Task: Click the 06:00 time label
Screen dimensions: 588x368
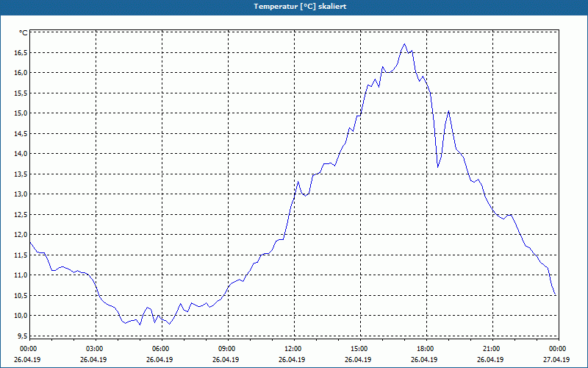Action: (x=162, y=349)
